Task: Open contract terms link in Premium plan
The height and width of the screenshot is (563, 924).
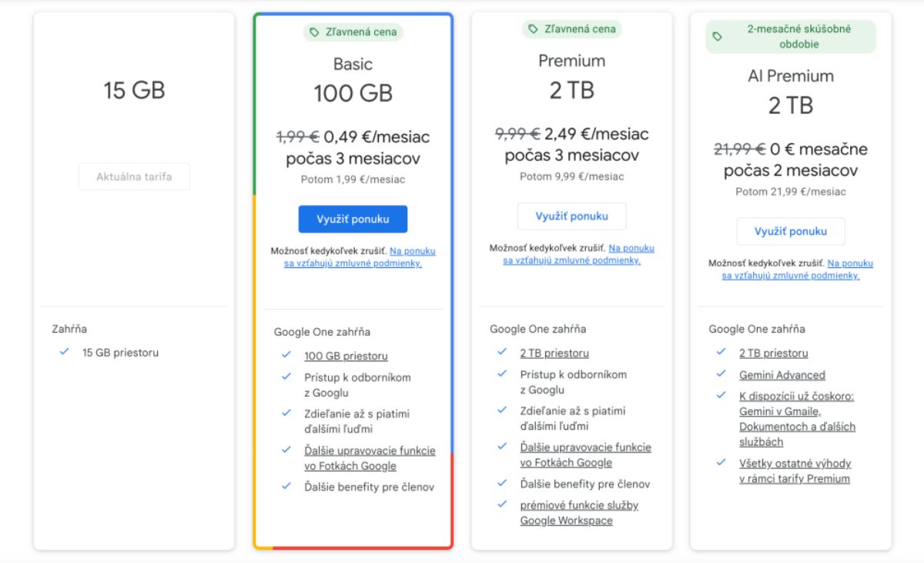Action: pyautogui.click(x=571, y=260)
